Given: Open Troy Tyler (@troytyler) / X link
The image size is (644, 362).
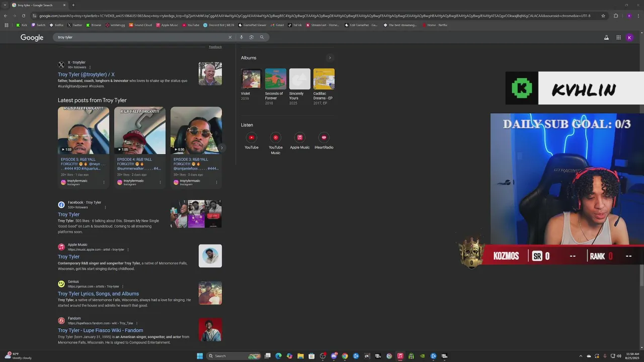Looking at the screenshot, I should (x=86, y=74).
